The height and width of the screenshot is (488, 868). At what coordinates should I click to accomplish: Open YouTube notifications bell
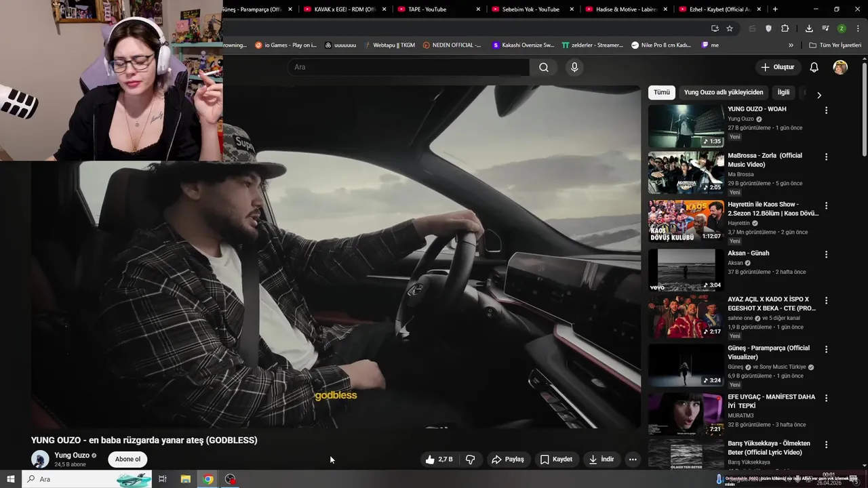click(814, 67)
